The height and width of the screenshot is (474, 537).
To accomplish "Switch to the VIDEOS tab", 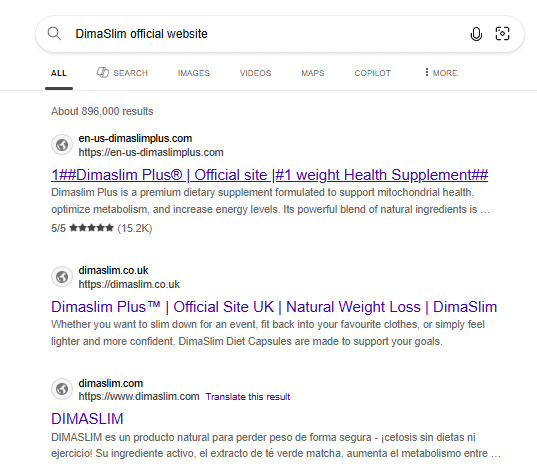I will pyautogui.click(x=255, y=73).
